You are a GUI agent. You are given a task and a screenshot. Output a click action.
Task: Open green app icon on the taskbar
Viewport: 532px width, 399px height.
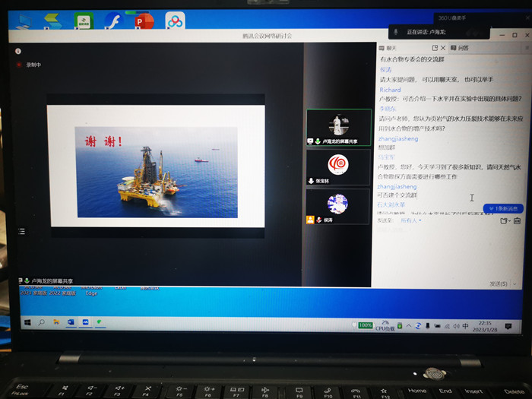(x=100, y=321)
